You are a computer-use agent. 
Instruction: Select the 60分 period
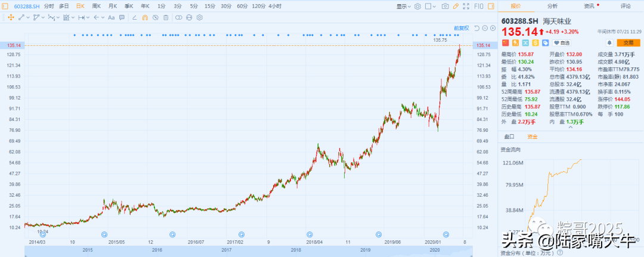pos(242,6)
